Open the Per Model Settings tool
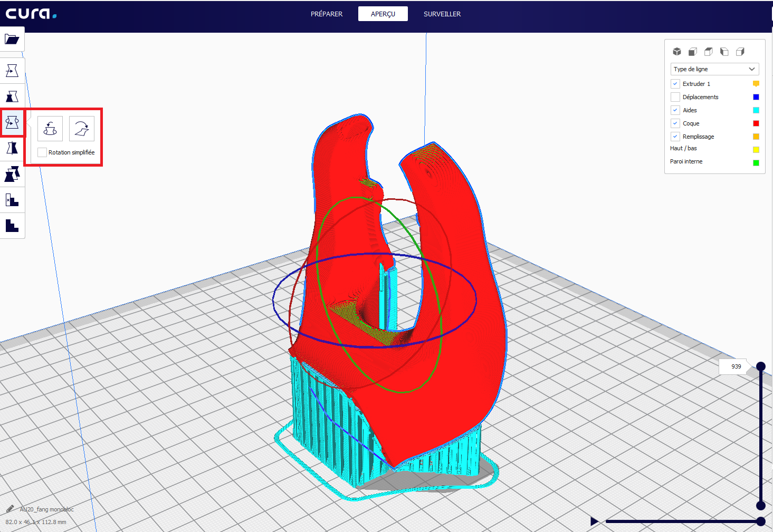The width and height of the screenshot is (773, 532). click(x=12, y=174)
